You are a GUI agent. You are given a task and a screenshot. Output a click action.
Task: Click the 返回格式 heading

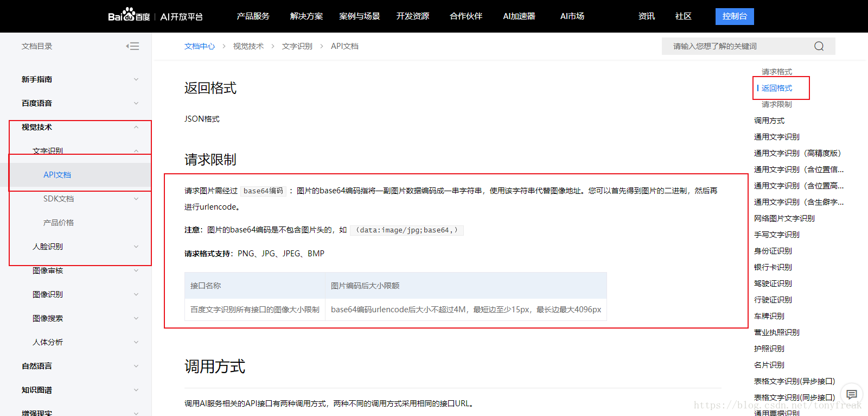point(210,88)
